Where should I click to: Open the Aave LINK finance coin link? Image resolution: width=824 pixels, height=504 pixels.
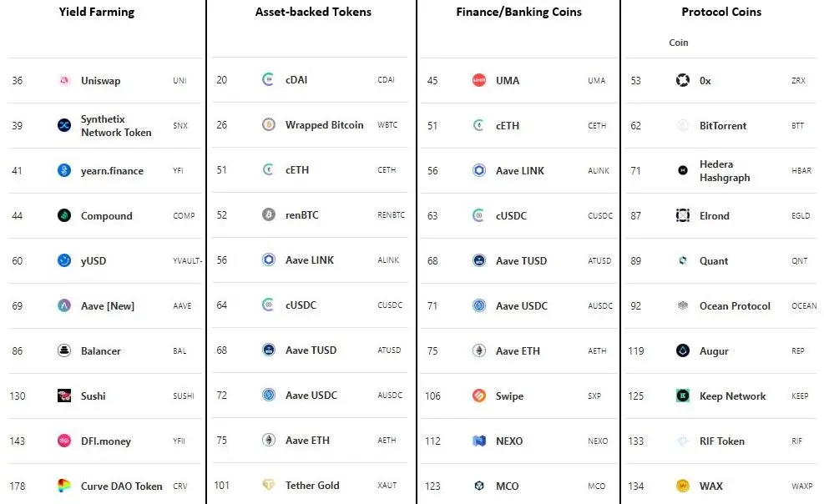[x=520, y=170]
